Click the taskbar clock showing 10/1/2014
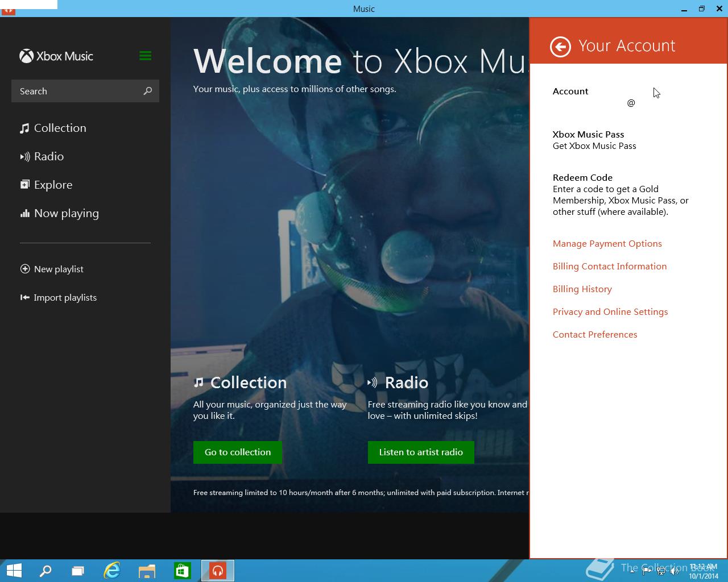 pos(704,571)
